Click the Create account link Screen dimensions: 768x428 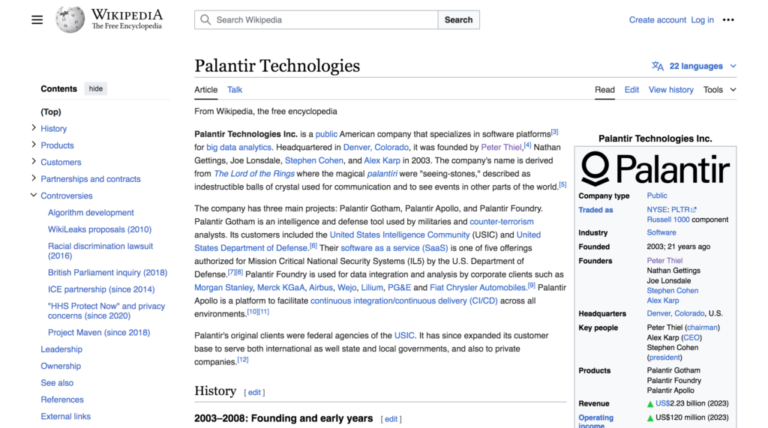coord(657,20)
